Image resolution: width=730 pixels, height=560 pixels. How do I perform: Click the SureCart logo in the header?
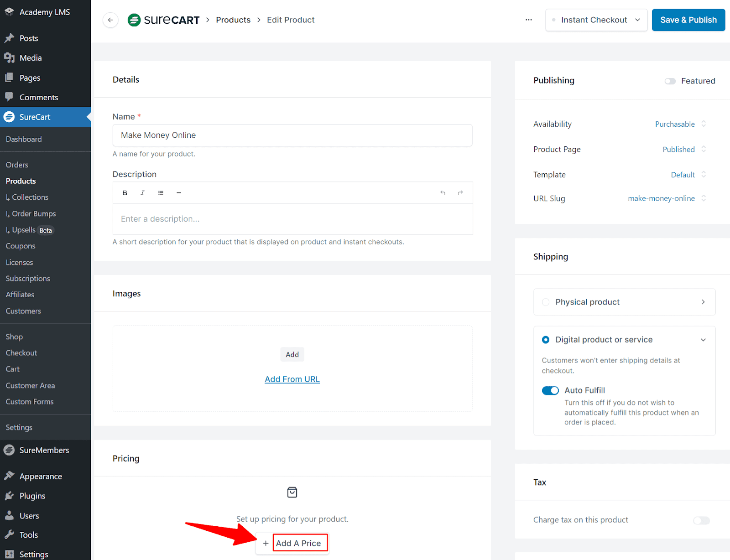coord(164,20)
